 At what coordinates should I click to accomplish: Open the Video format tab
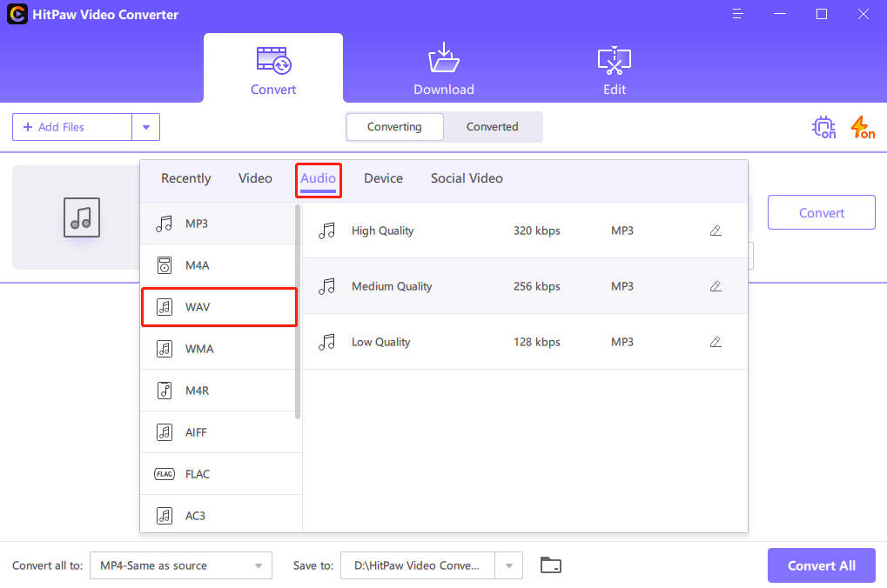click(255, 178)
